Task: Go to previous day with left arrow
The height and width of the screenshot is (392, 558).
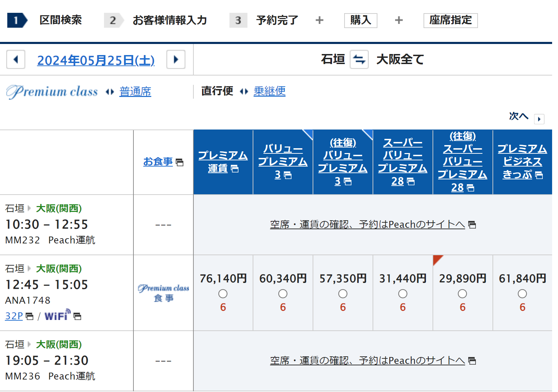Action: pos(16,60)
